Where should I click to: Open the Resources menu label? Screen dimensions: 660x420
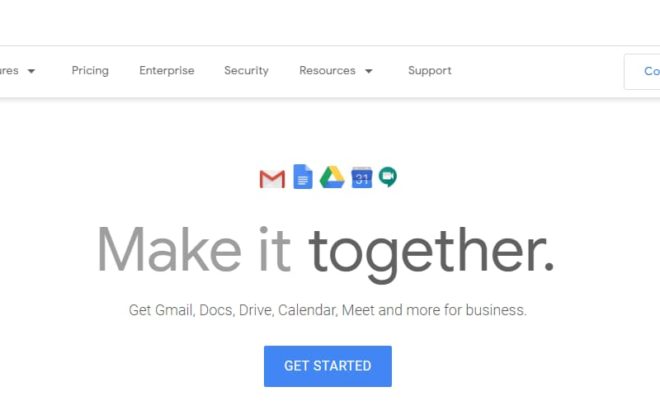point(327,70)
